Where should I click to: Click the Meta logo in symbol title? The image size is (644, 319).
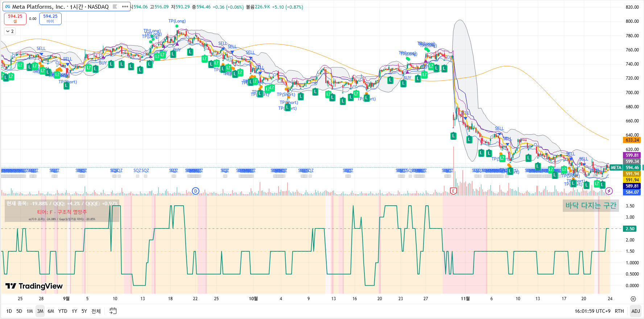8,7
